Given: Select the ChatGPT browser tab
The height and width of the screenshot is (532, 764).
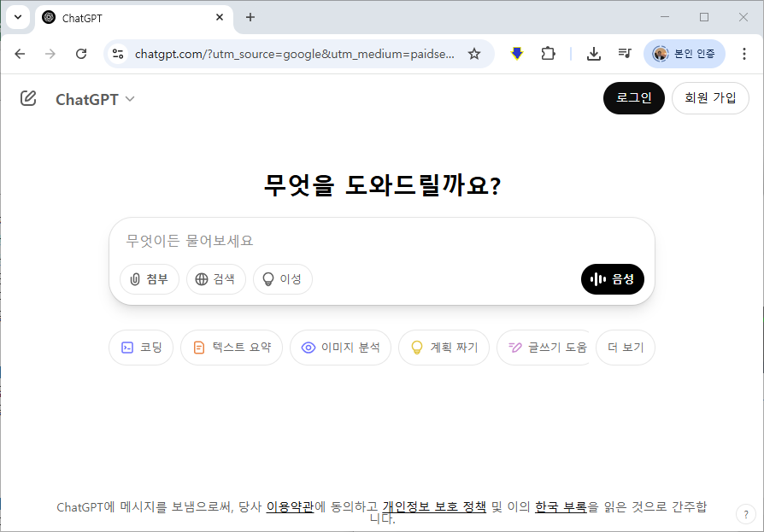Looking at the screenshot, I should [x=134, y=18].
